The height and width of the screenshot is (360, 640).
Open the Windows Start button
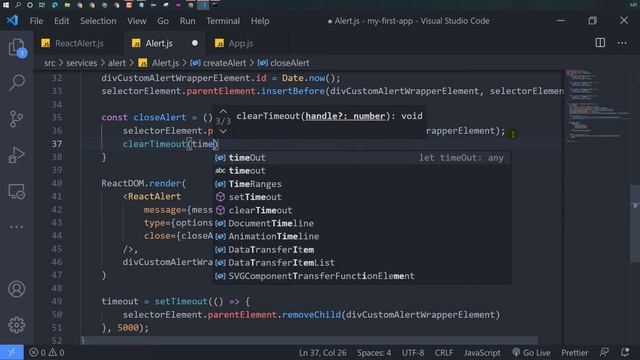coord(6,5)
